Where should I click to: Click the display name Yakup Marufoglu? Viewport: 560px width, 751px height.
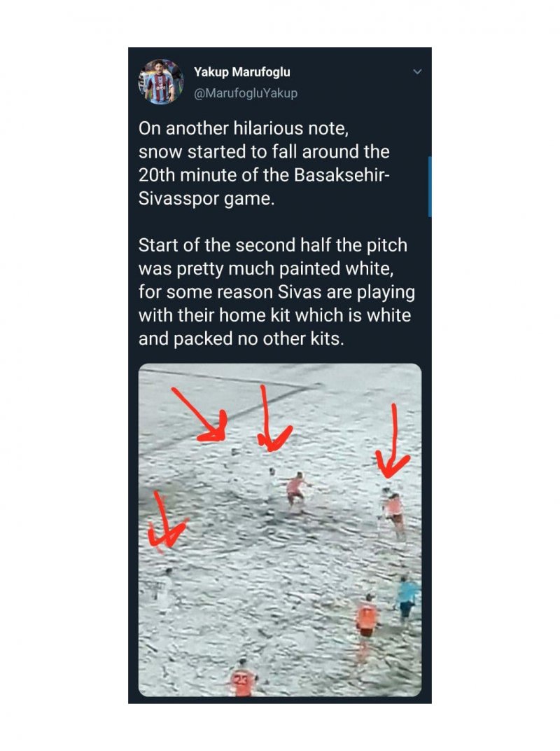241,72
